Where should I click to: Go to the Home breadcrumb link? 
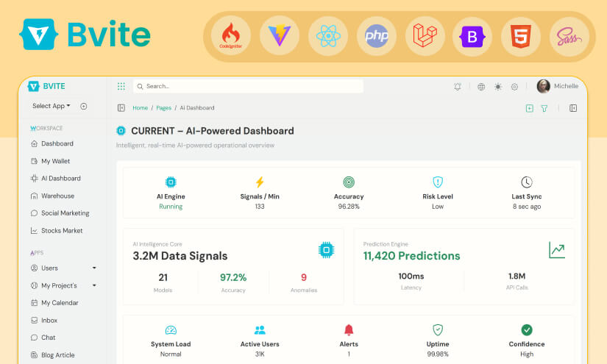coord(140,108)
